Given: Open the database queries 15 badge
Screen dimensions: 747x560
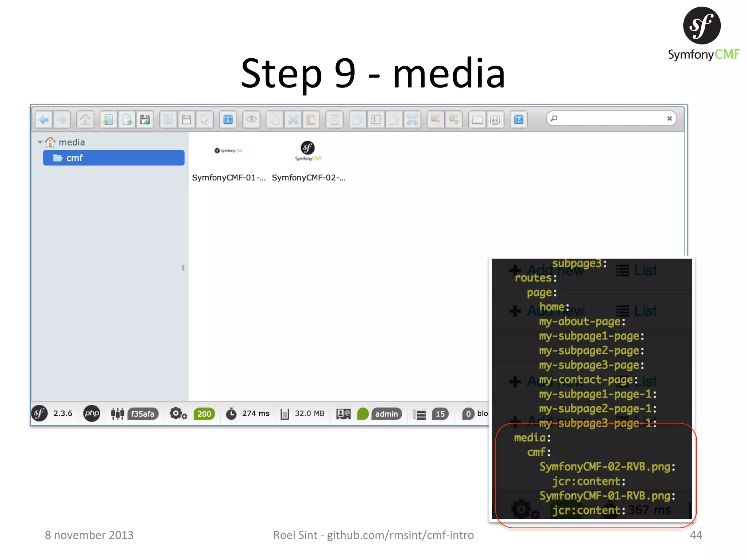Looking at the screenshot, I should coord(440,414).
